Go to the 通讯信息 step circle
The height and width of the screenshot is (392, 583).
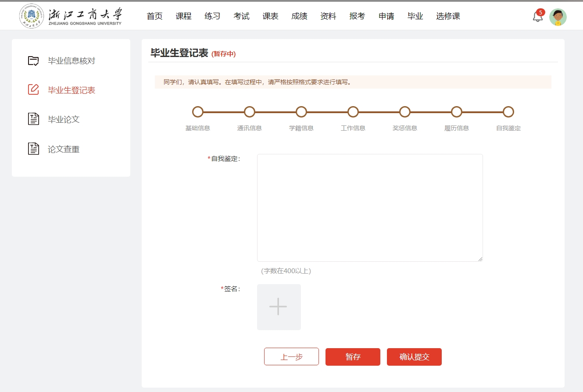pos(250,112)
